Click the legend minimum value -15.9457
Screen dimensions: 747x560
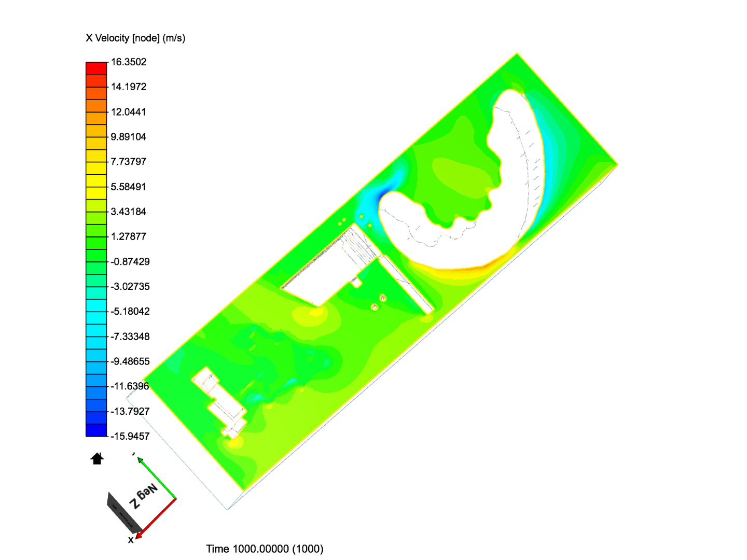[x=130, y=436]
